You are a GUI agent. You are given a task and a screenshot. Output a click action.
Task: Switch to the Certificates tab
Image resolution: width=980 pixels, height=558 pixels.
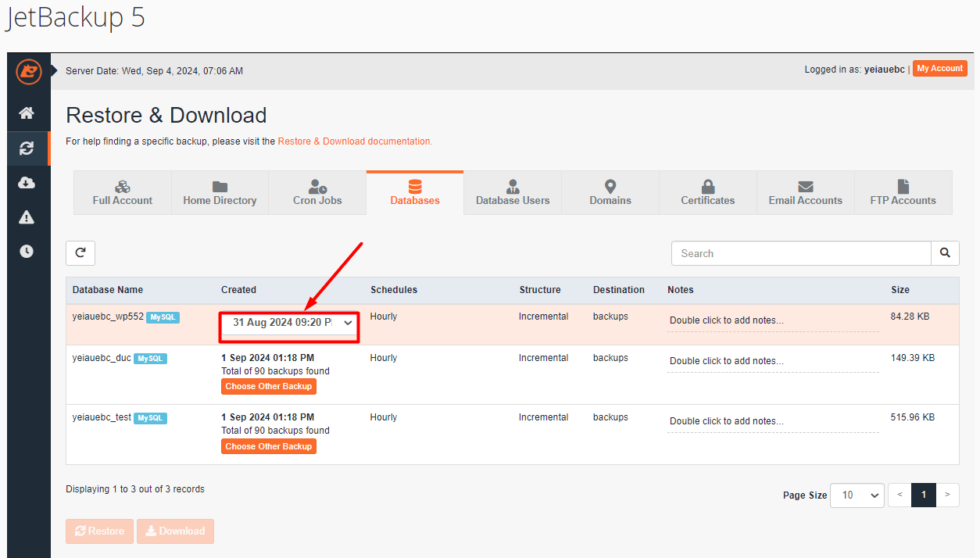pos(708,192)
